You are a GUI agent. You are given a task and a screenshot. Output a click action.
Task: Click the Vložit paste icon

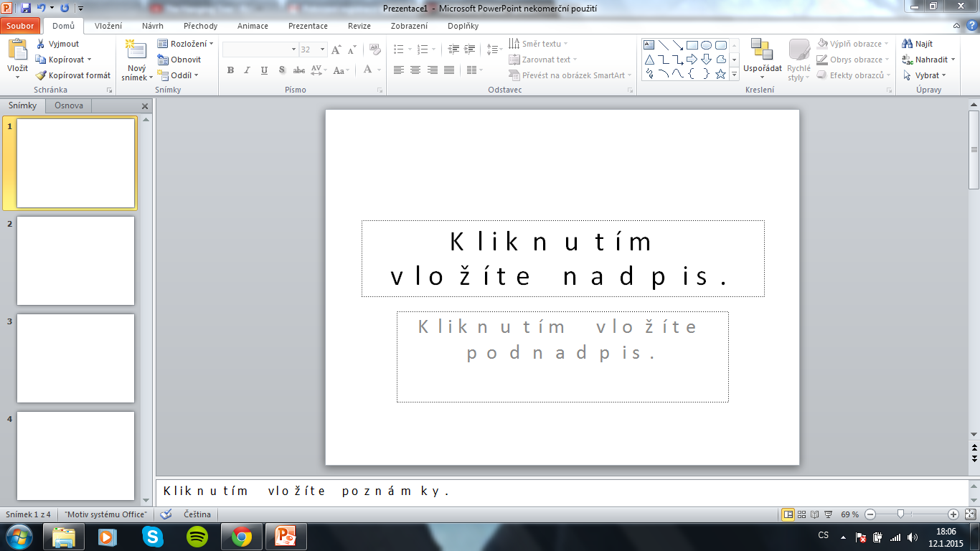[17, 50]
